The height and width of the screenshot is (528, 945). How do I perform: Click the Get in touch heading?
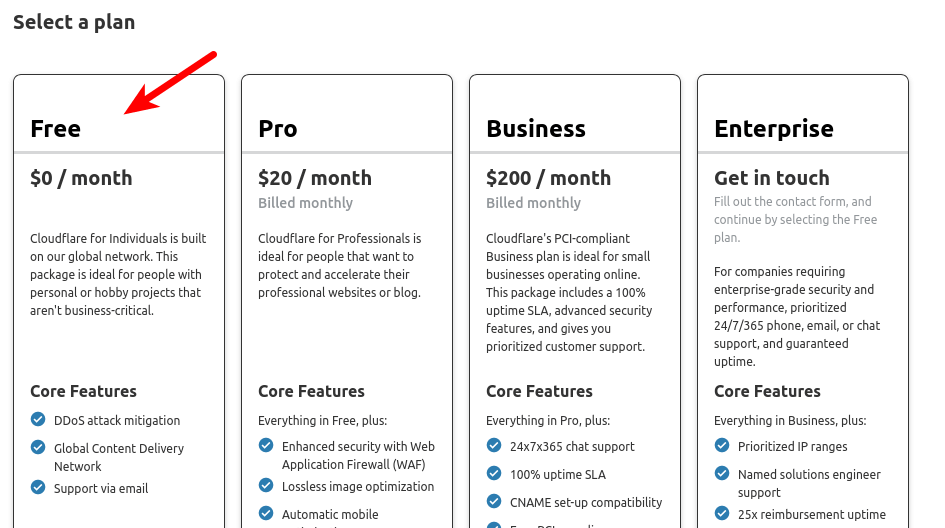pos(772,178)
